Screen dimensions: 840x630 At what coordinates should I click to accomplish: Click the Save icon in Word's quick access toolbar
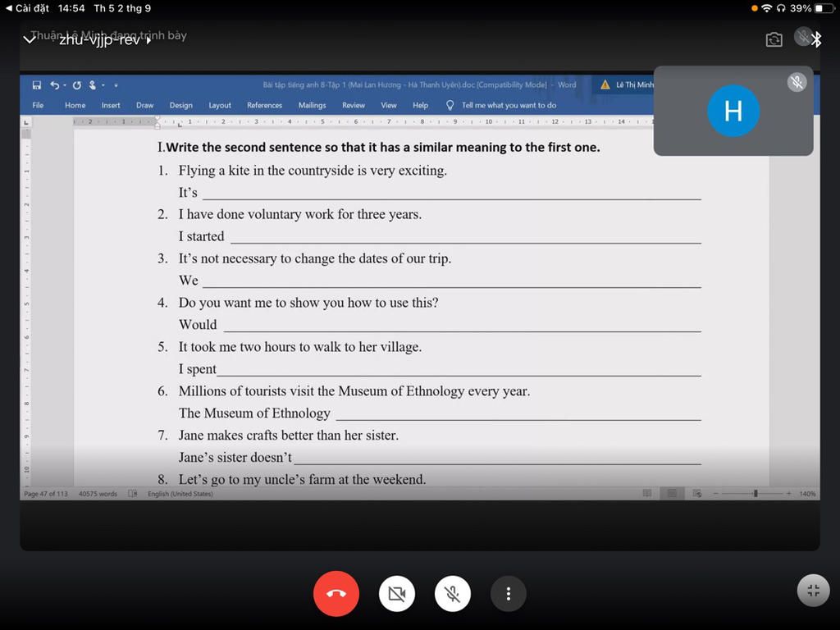pyautogui.click(x=36, y=84)
